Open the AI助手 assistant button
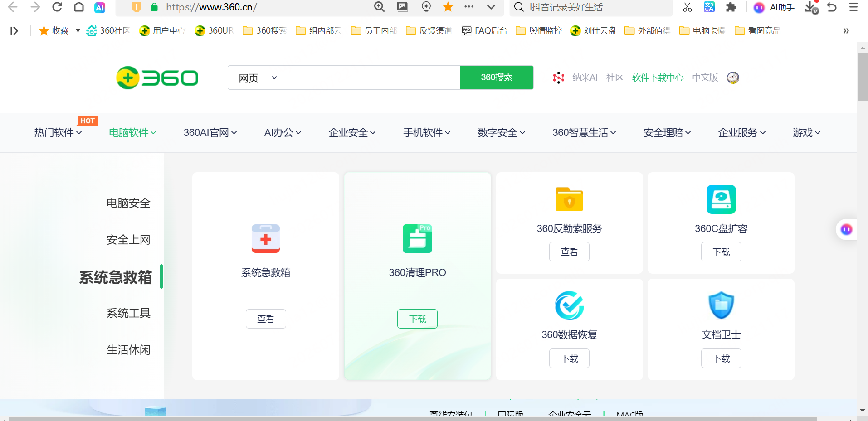This screenshot has width=868, height=421. (x=774, y=7)
